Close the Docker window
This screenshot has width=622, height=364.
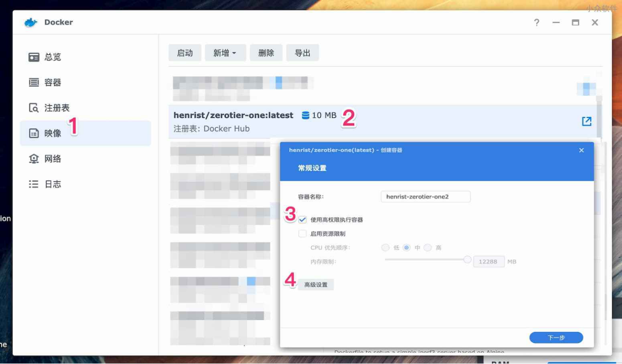coord(595,22)
